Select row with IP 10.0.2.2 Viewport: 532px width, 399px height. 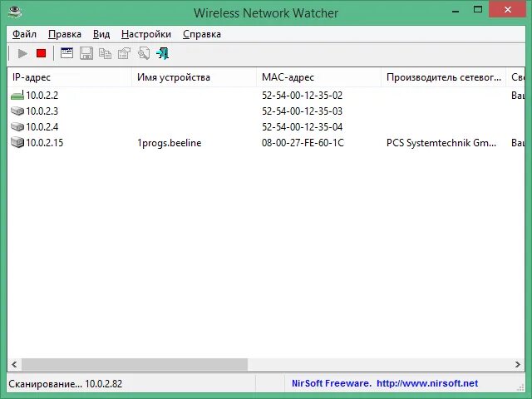[266, 96]
